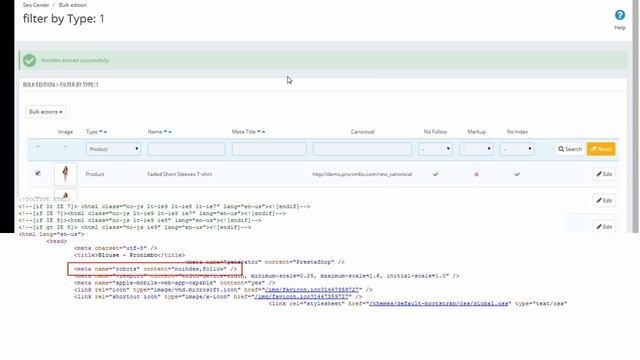Open favicon link in rel="shortcut icon" line
The height and width of the screenshot is (360, 640).
tap(302, 297)
